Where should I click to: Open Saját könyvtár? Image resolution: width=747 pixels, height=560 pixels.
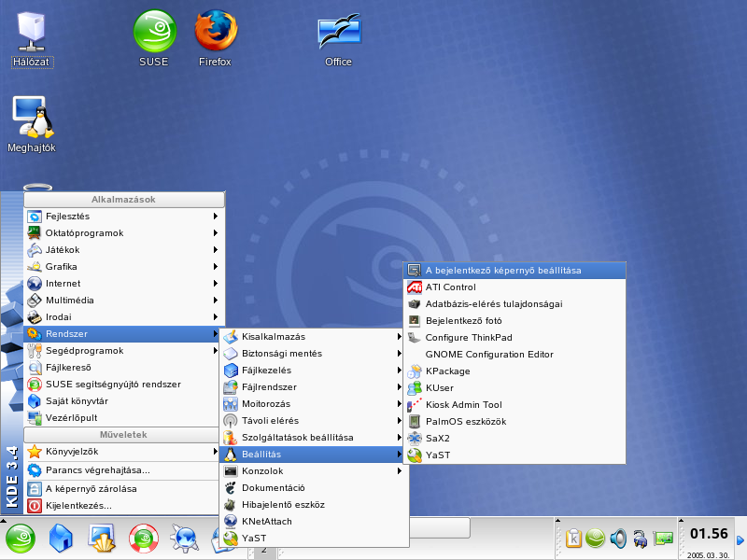point(121,401)
